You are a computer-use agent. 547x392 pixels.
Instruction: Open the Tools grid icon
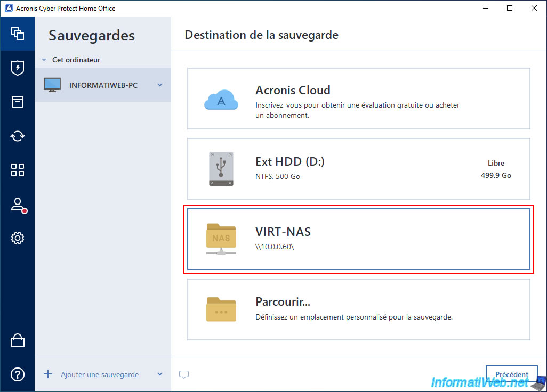[x=18, y=170]
